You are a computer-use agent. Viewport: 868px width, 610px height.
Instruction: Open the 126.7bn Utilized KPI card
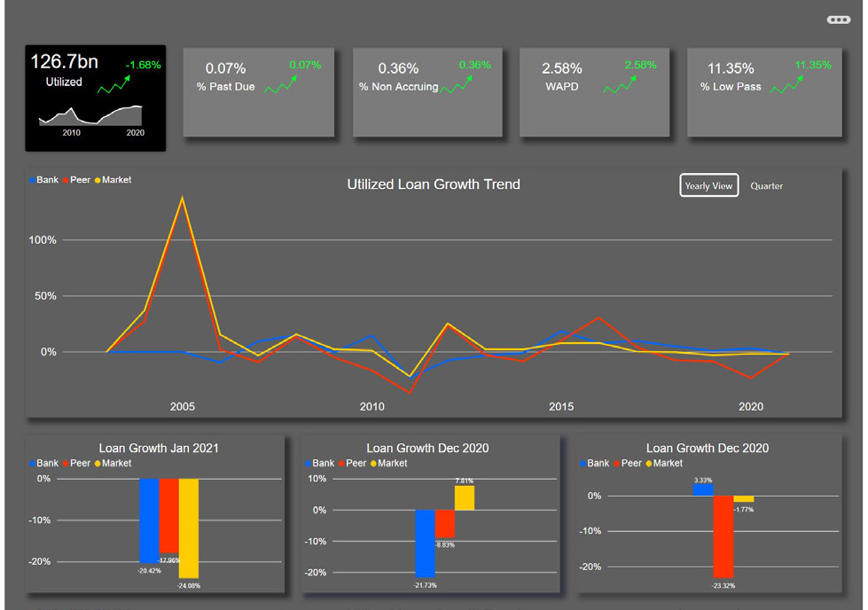coord(95,98)
